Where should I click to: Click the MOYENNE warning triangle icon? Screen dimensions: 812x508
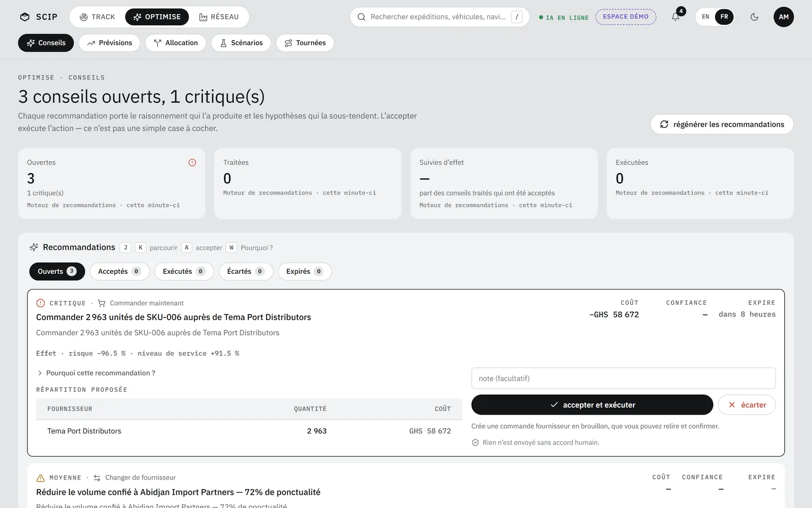(41, 478)
